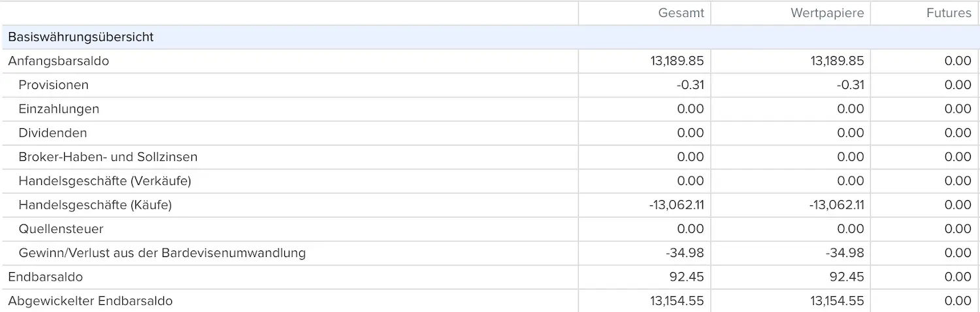Screen dimensions: 980x312
Task: Click Handelsgeschäfte (Verkäufe) row label
Action: coord(105,181)
